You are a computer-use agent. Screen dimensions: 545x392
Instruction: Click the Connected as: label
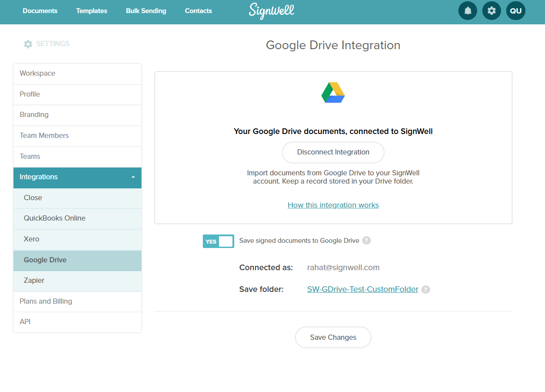(x=266, y=268)
